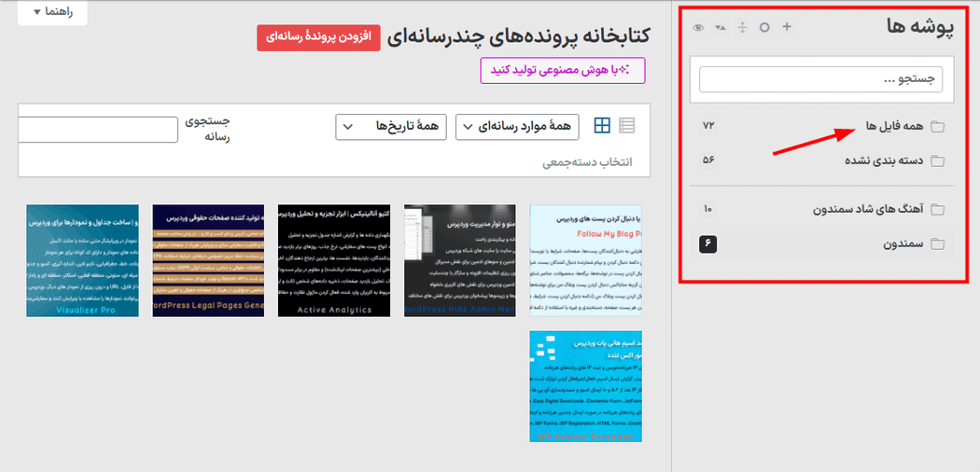Click folder icon beside آهنگ های شاد سمندون

pyautogui.click(x=937, y=209)
